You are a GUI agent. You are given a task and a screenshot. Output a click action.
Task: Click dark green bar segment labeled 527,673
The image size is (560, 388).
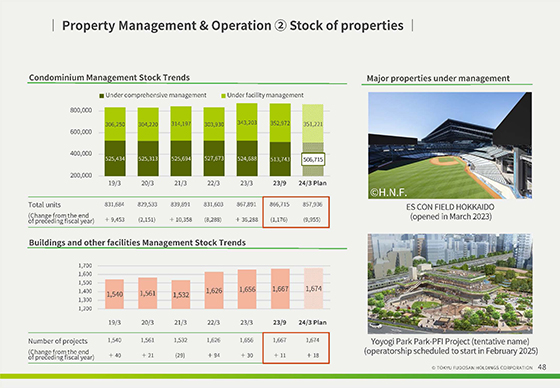pyautogui.click(x=214, y=158)
